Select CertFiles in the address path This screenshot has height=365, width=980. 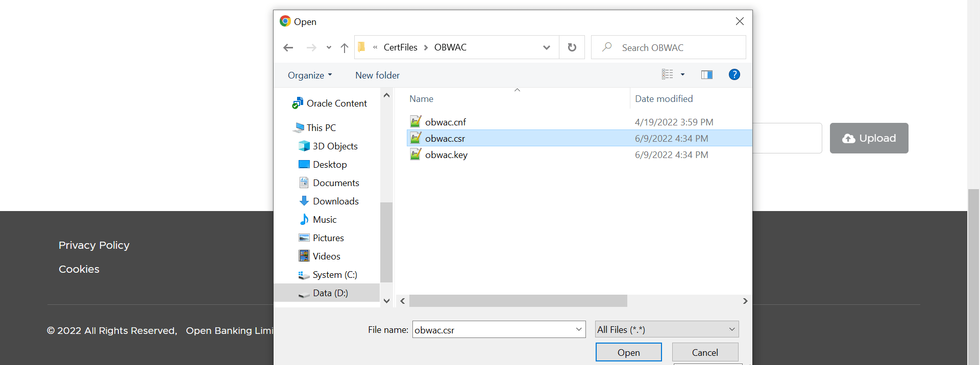point(400,47)
